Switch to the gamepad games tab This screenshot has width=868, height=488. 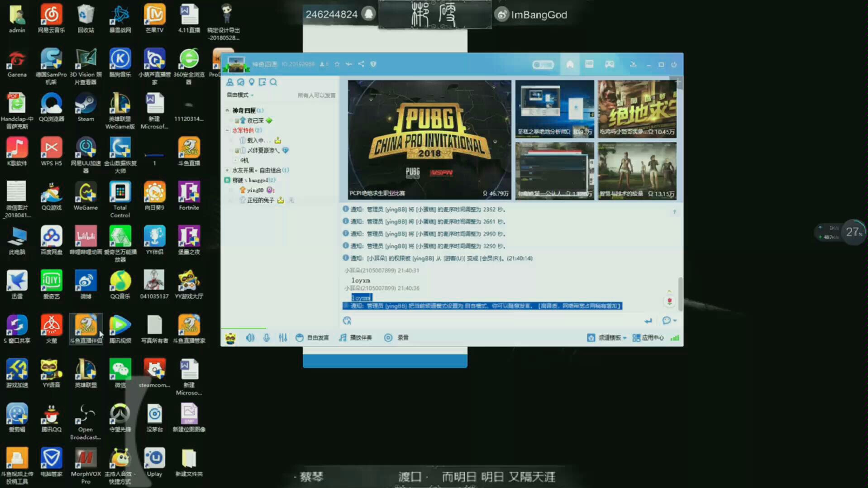[610, 64]
